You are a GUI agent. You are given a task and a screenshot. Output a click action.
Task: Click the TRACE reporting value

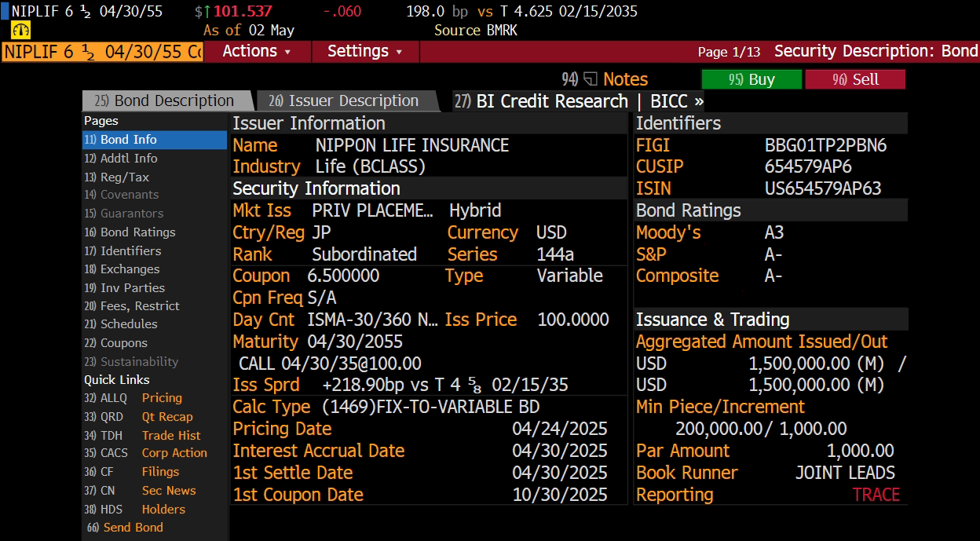876,495
